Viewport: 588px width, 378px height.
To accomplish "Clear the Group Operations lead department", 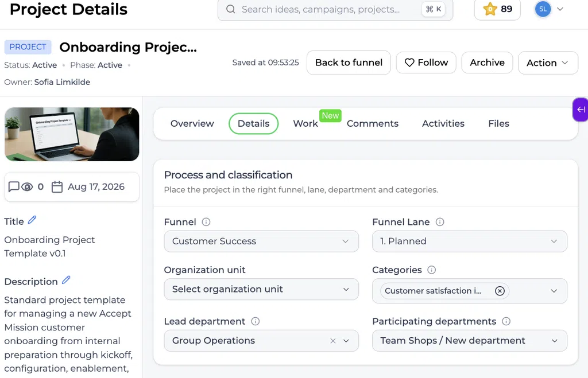I will (x=332, y=341).
